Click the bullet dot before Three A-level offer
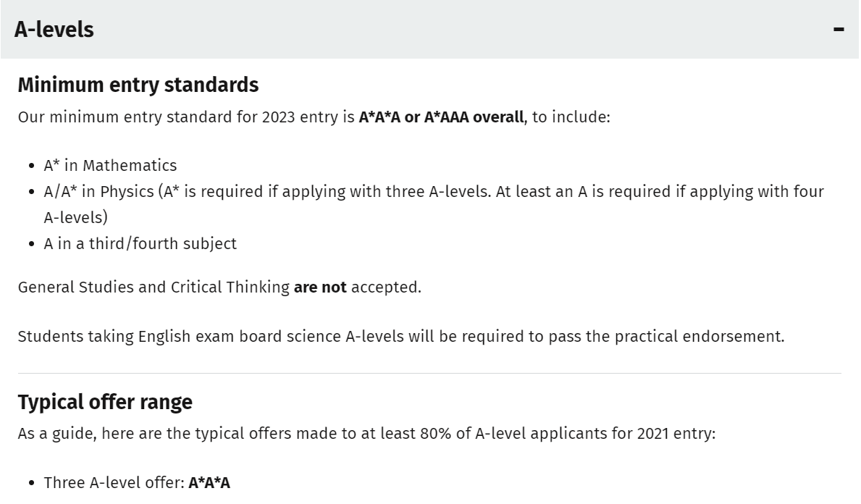The height and width of the screenshot is (504, 861). pos(32,483)
